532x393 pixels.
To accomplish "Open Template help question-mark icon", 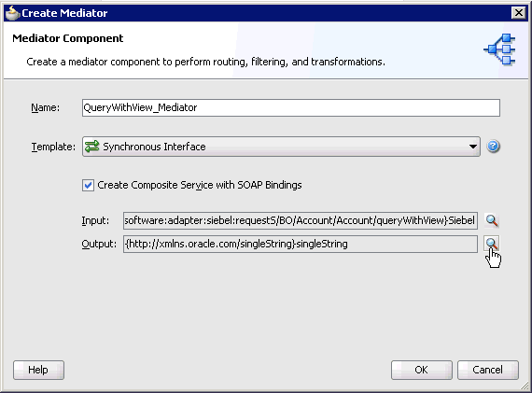I will point(493,147).
